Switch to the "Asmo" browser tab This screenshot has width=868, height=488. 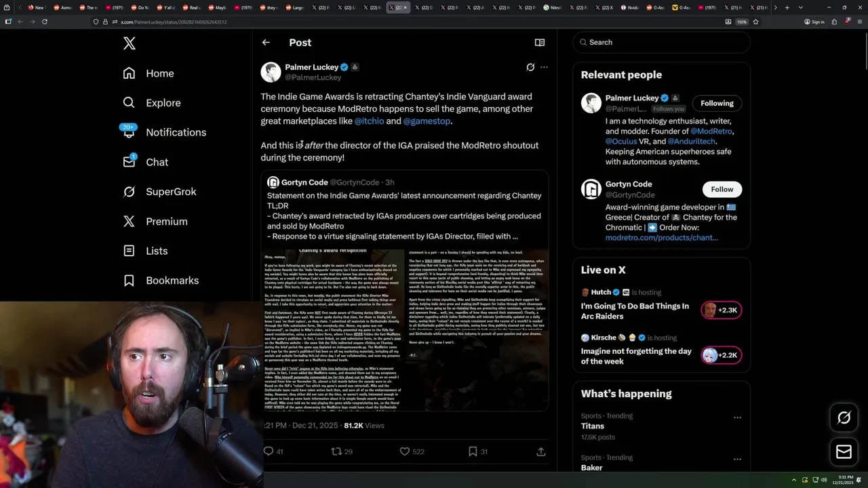coord(62,7)
